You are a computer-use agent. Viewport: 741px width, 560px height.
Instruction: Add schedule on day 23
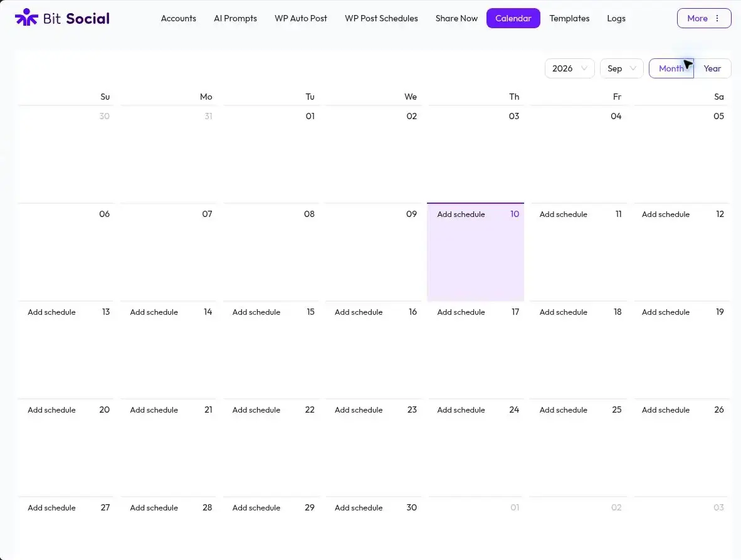[359, 409]
